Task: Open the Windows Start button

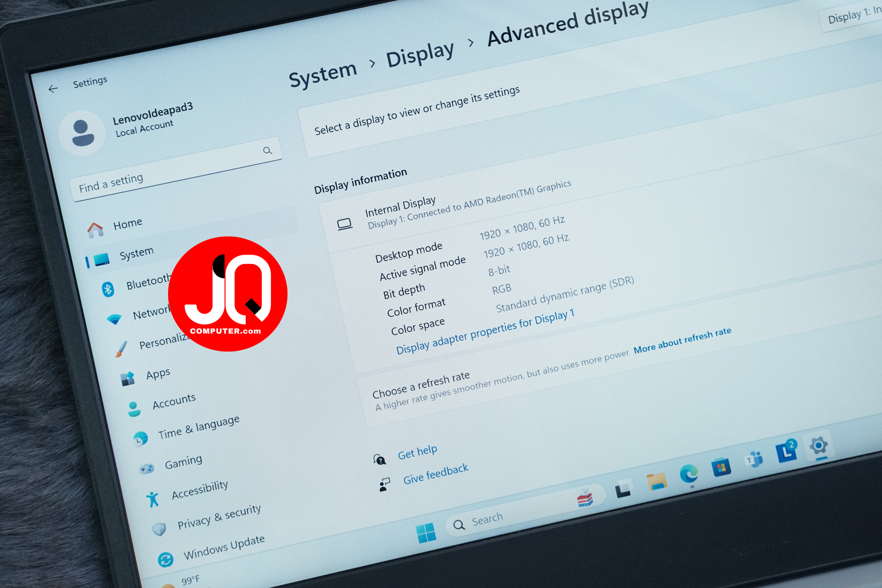Action: (x=426, y=533)
